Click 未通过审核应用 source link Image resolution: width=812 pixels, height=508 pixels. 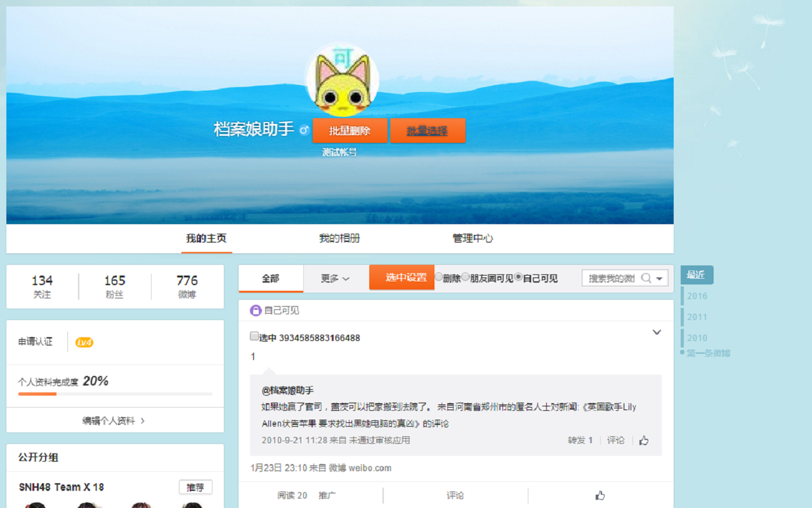[x=379, y=440]
